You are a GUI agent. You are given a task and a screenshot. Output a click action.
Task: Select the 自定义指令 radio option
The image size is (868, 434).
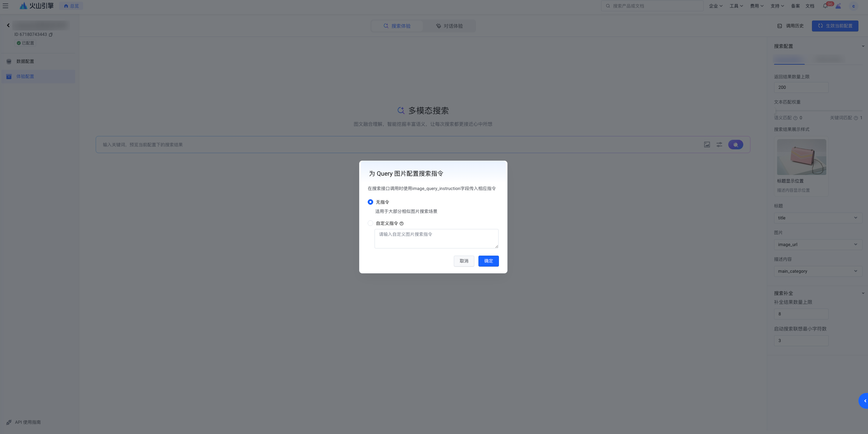point(370,223)
